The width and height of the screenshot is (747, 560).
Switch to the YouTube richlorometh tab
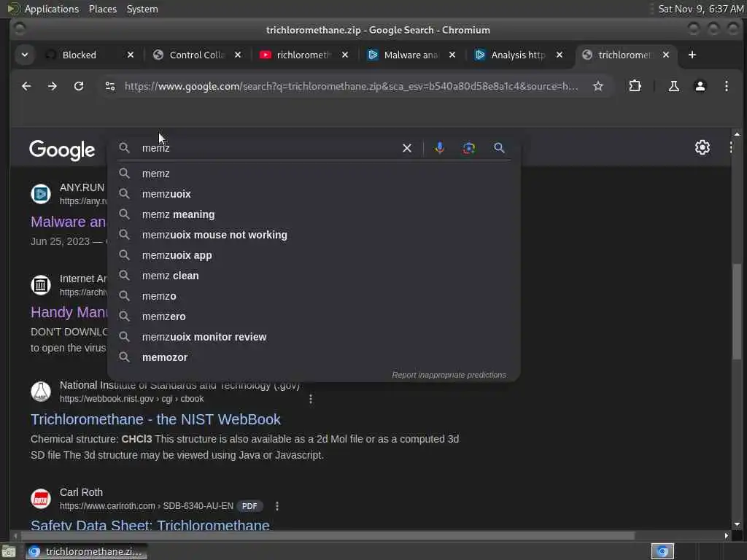pyautogui.click(x=303, y=55)
